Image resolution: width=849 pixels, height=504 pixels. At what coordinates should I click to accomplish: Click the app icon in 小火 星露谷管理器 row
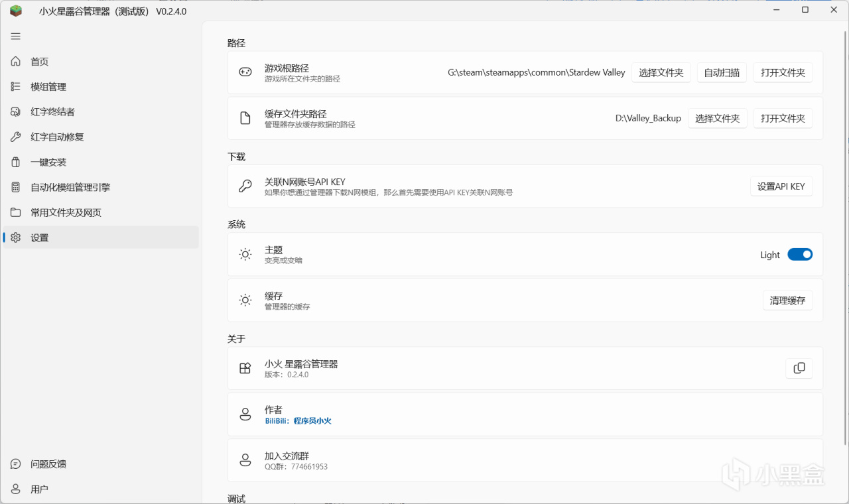(245, 369)
